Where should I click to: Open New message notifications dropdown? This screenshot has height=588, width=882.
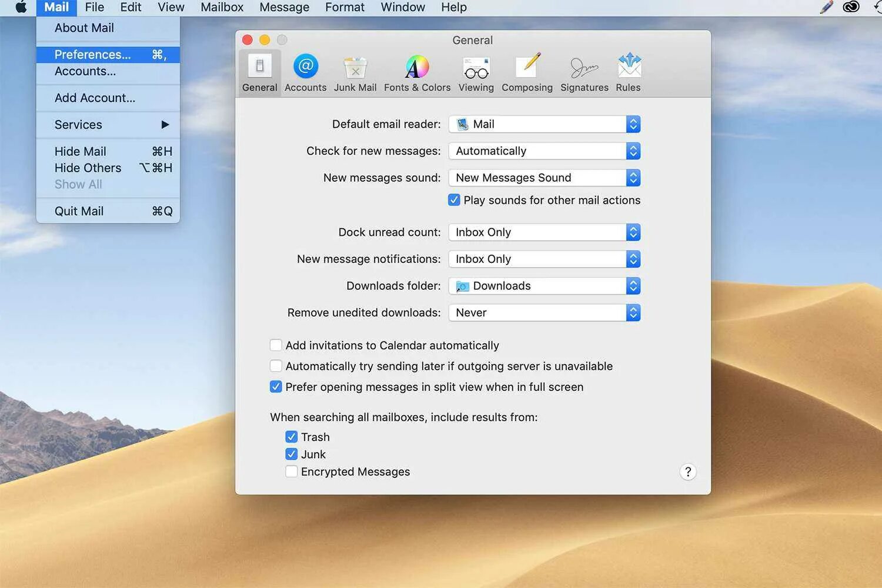tap(544, 259)
